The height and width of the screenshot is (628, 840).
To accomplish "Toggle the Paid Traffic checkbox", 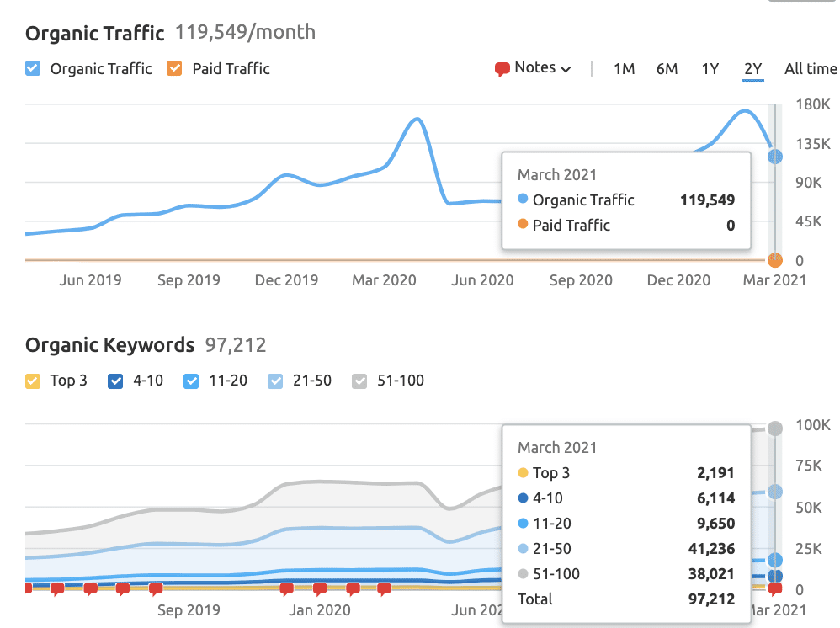I will coord(174,69).
